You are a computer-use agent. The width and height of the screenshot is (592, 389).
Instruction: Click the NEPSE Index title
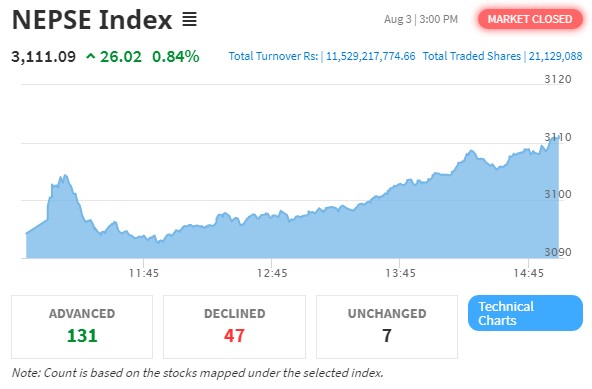click(92, 20)
